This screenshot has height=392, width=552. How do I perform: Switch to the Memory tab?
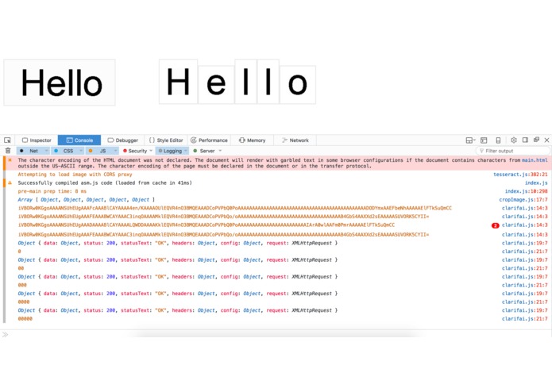point(252,140)
